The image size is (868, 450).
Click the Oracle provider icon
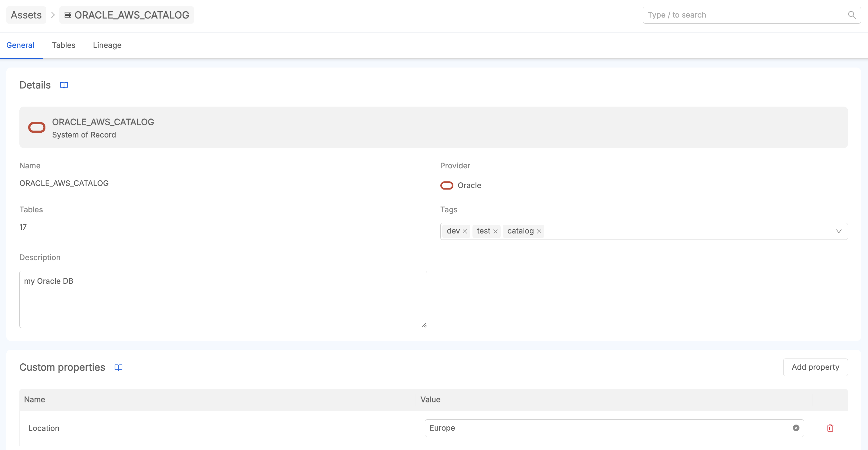point(447,185)
